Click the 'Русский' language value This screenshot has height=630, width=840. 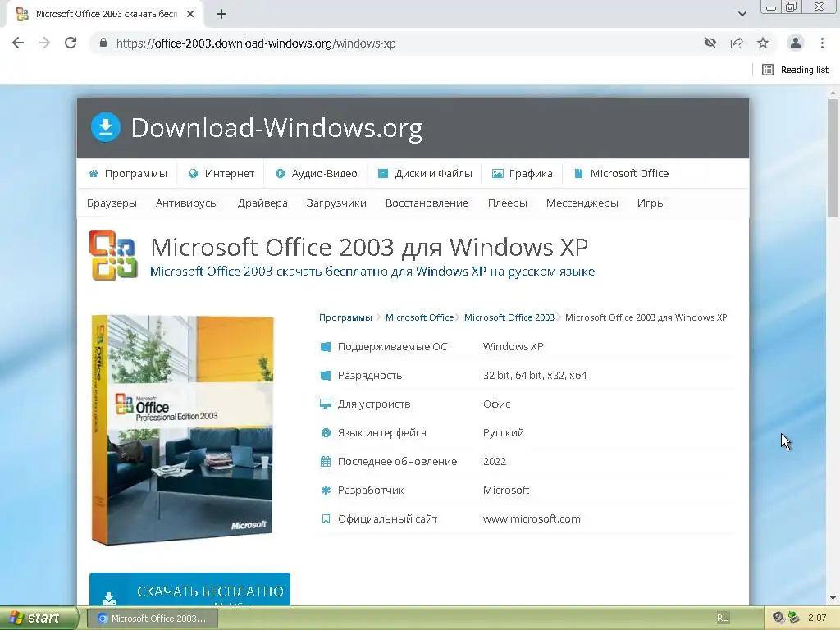click(x=504, y=433)
